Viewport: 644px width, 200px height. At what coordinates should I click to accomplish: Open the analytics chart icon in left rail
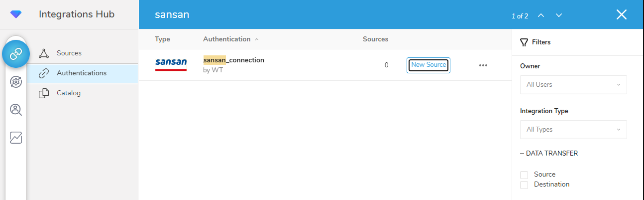click(16, 138)
